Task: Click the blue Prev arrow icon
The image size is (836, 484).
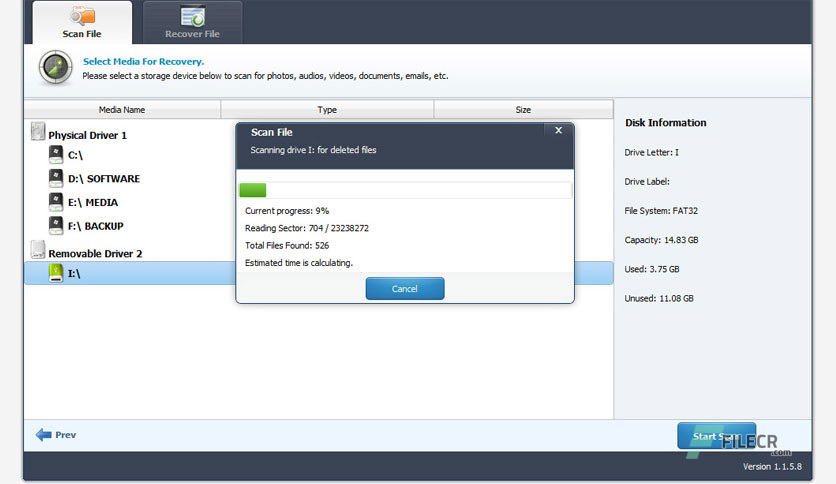Action: coord(44,434)
